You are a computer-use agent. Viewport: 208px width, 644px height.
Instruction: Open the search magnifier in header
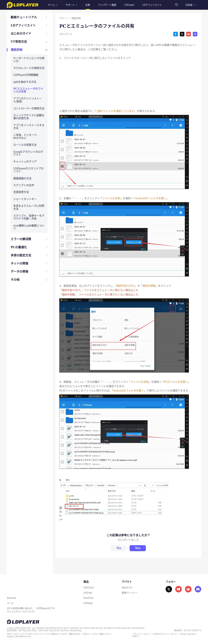point(177,5)
